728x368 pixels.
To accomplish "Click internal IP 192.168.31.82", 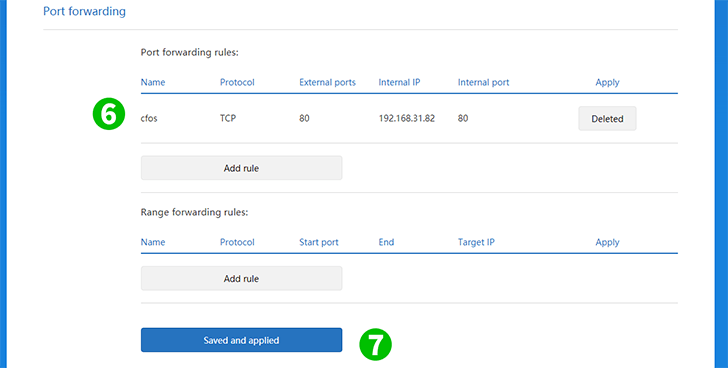I will [407, 118].
